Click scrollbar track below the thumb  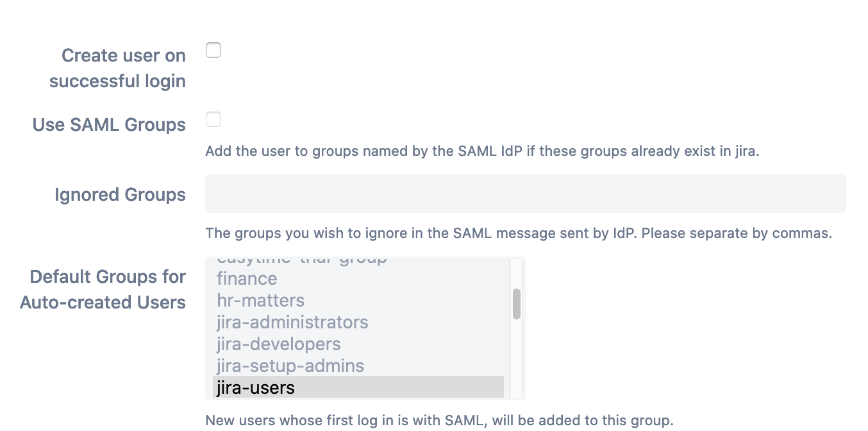click(x=516, y=359)
